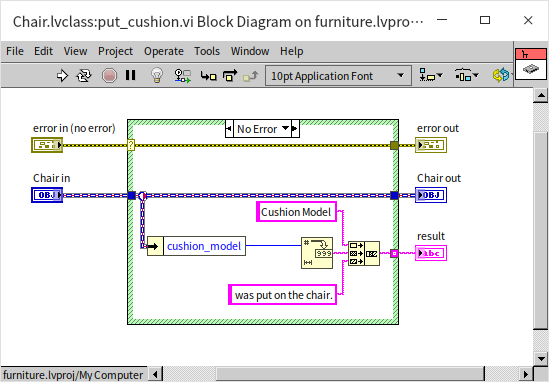Maximize the block diagram window
Screen dimensions: 549x382
pyautogui.click(x=485, y=20)
